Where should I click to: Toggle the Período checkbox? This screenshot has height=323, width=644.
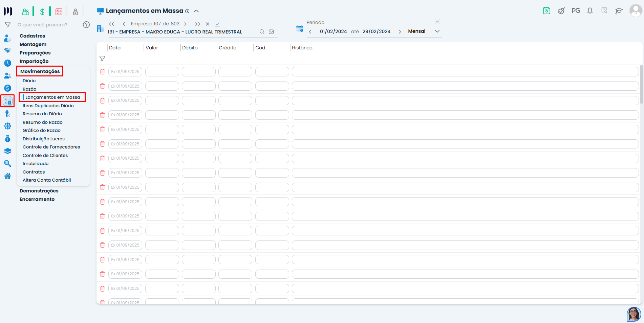[x=437, y=22]
